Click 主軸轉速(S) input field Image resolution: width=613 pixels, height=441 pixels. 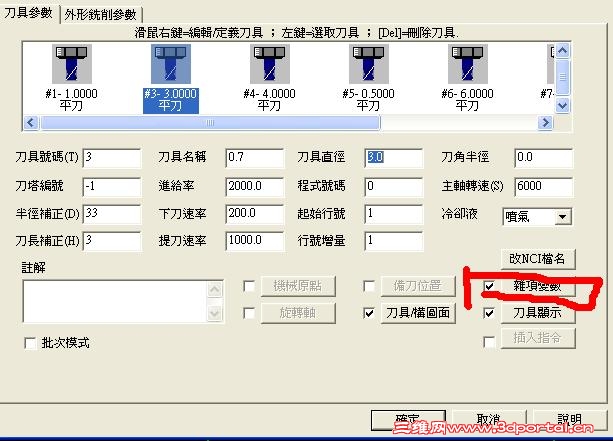coord(544,186)
